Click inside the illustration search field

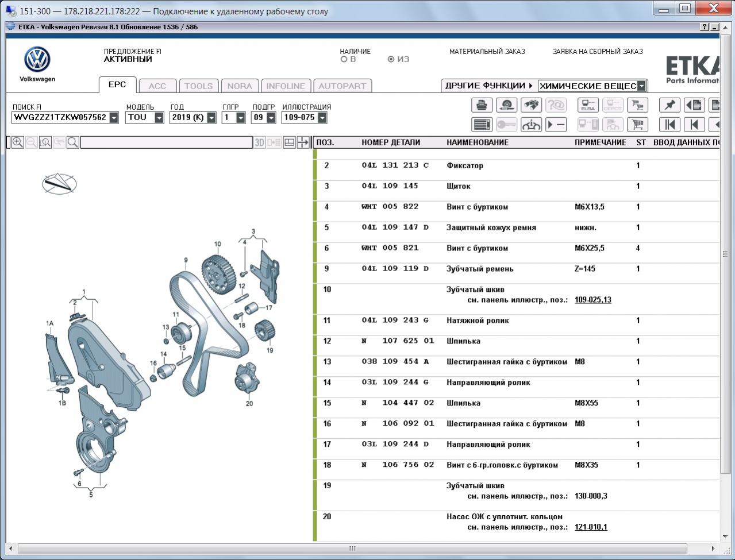166,142
